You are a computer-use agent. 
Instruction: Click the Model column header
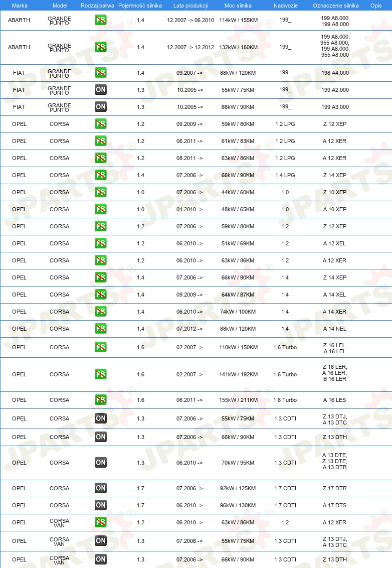60,6
